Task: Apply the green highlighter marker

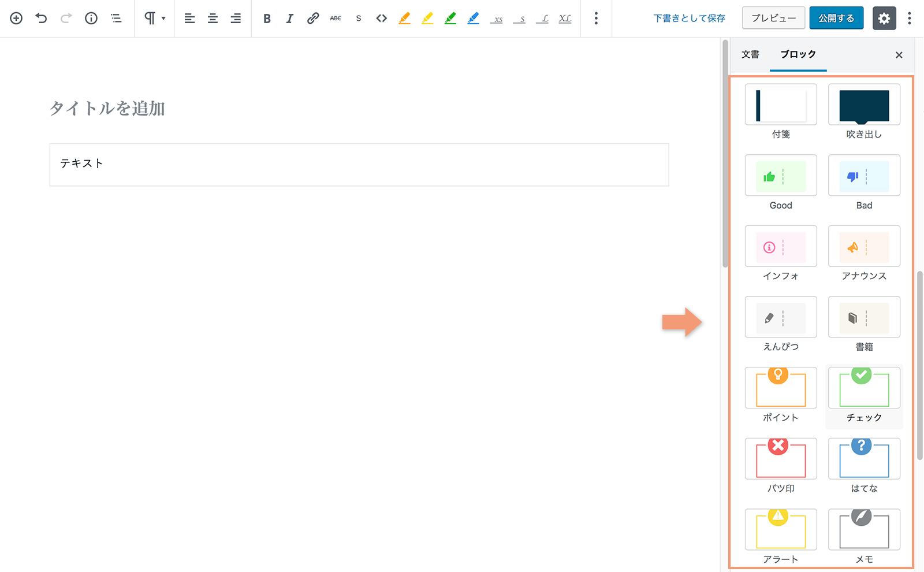Action: tap(450, 18)
